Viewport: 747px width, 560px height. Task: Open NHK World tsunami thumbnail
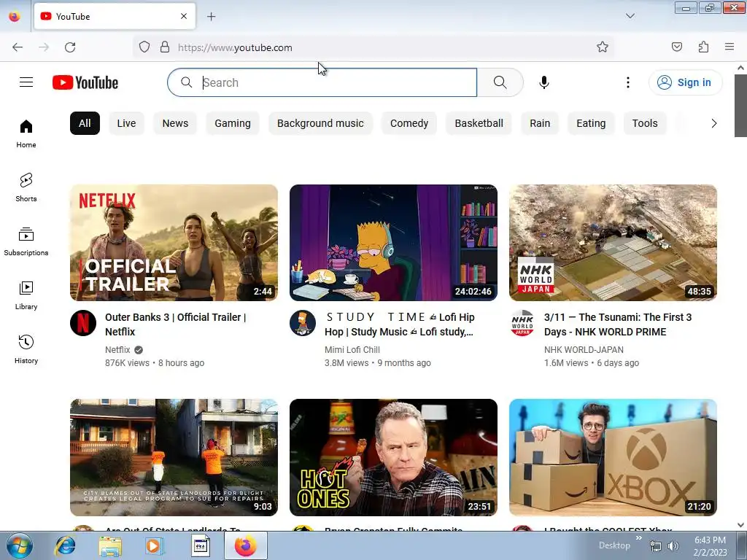pos(613,243)
